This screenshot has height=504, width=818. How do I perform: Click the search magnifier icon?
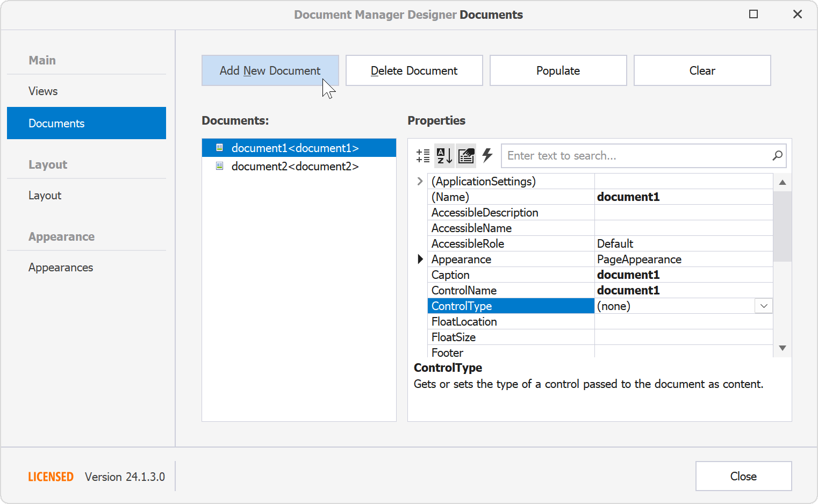click(x=777, y=156)
